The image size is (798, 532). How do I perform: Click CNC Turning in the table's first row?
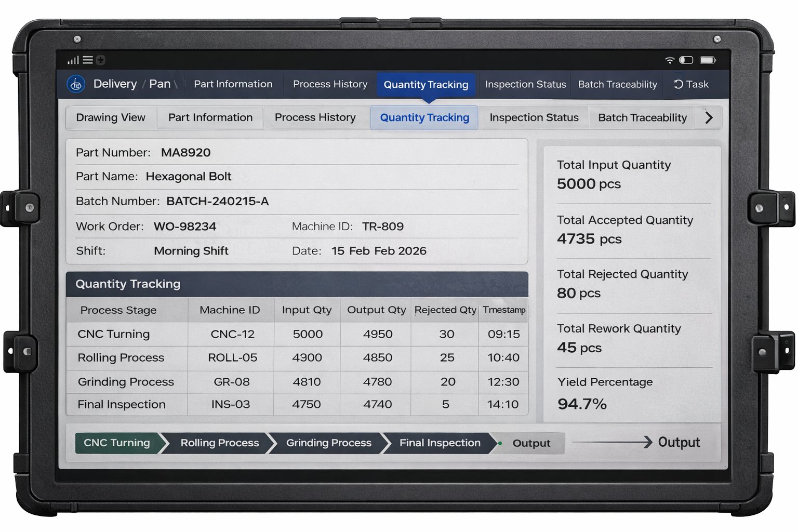(x=114, y=334)
